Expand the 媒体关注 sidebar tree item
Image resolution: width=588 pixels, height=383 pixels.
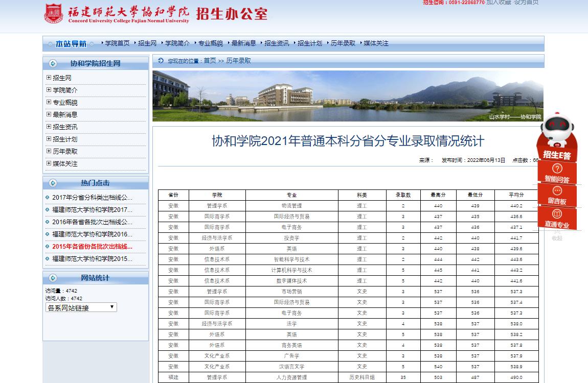49,163
